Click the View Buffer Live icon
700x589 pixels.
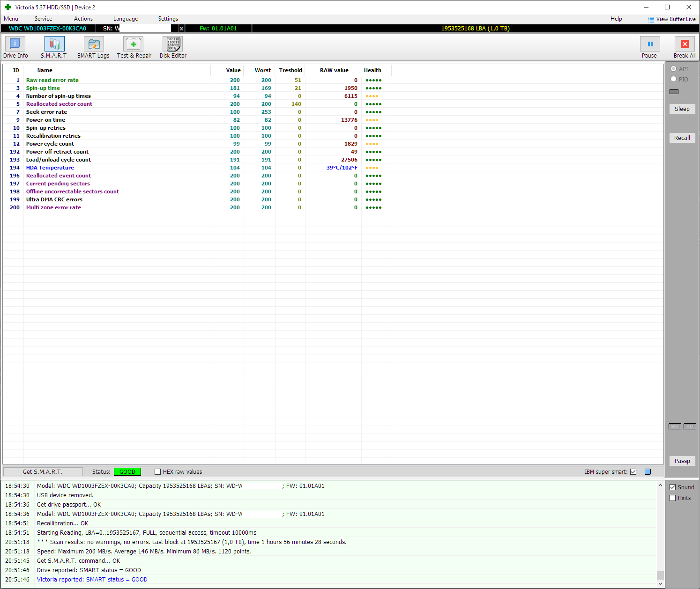pos(651,19)
